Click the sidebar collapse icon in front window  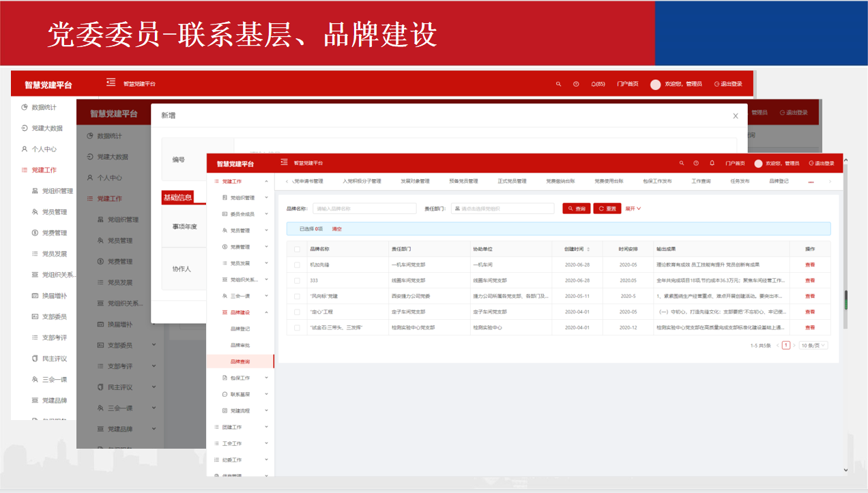point(284,163)
